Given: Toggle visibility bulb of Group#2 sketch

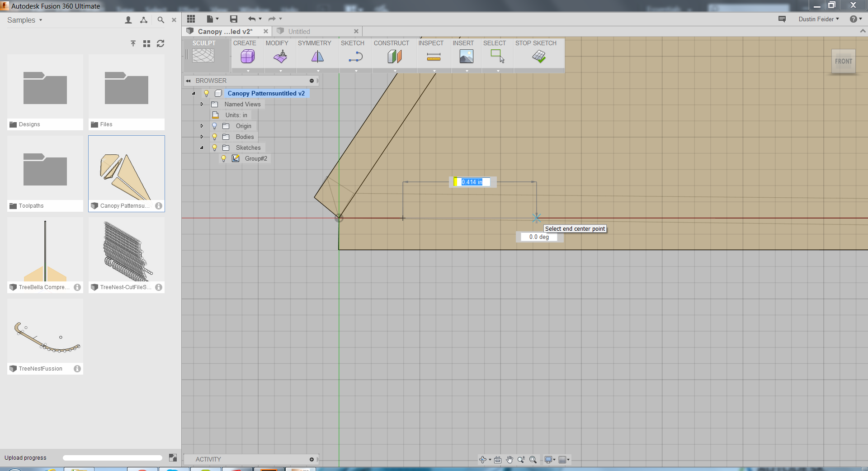Looking at the screenshot, I should click(223, 158).
